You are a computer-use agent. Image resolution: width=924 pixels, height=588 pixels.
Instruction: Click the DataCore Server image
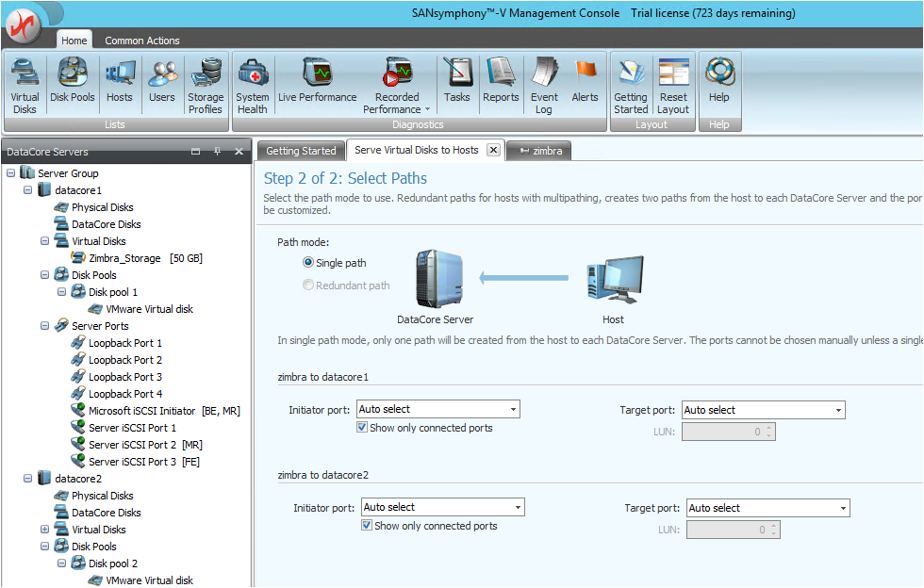[x=439, y=279]
